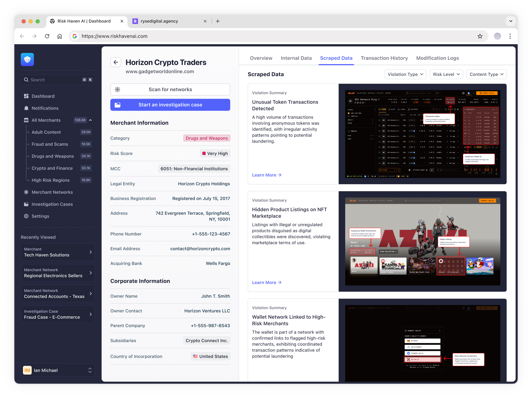The width and height of the screenshot is (532, 398).
Task: Open the Violation Type filter dropdown
Action: 405,74
